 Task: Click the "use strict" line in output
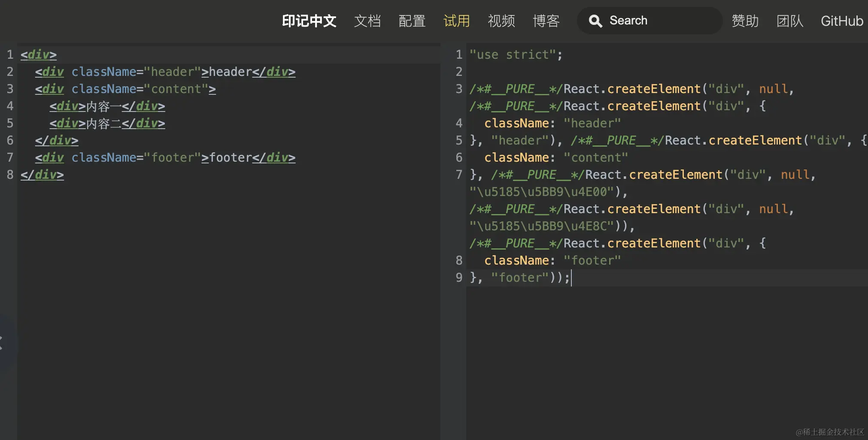[x=515, y=54]
